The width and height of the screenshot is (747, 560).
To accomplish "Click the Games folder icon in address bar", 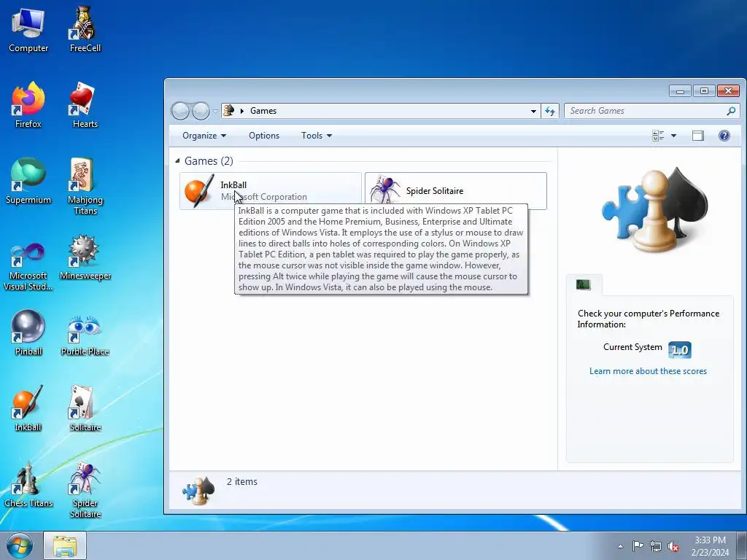I will 228,111.
